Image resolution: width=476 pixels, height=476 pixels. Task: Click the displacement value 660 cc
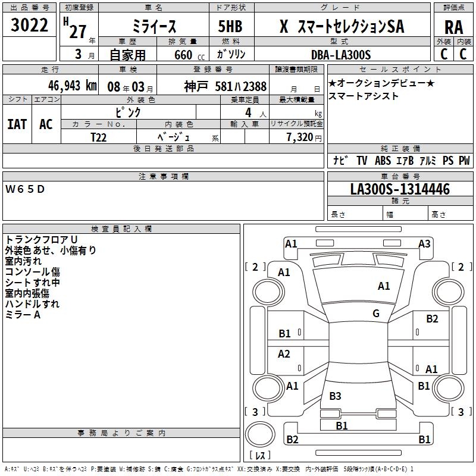pyautogui.click(x=189, y=55)
